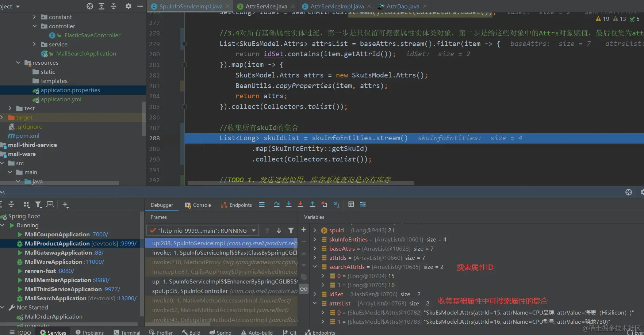
Task: Expand the service folder
Action: [34, 44]
